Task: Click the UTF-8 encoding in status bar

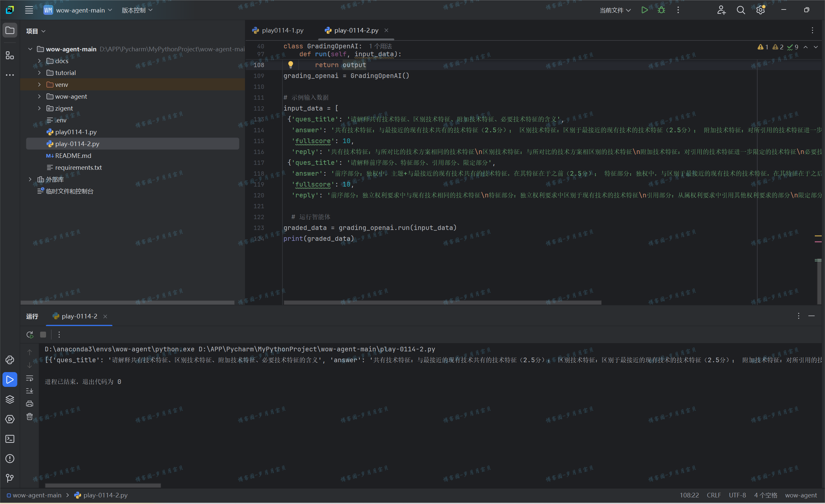Action: pos(737,495)
